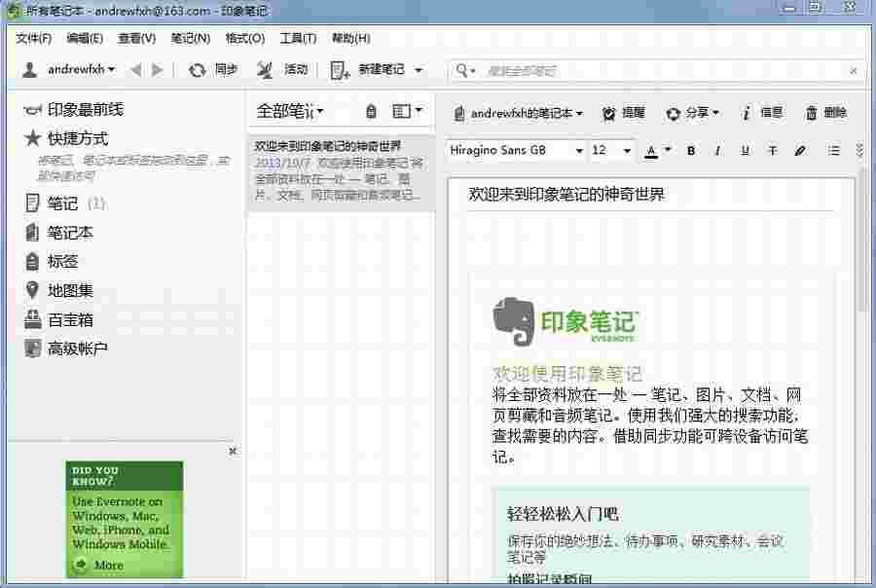Toggle italic formatting in the editor
Image resolution: width=876 pixels, height=588 pixels.
pyautogui.click(x=717, y=151)
